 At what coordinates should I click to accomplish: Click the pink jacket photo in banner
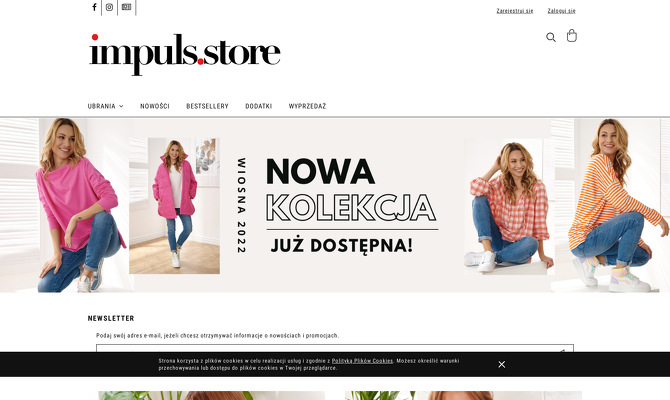coord(174,206)
